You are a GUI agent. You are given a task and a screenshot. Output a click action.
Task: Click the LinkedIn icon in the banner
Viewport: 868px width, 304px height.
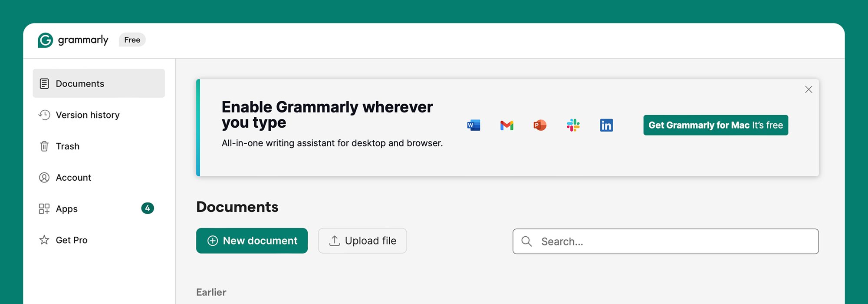(x=606, y=125)
